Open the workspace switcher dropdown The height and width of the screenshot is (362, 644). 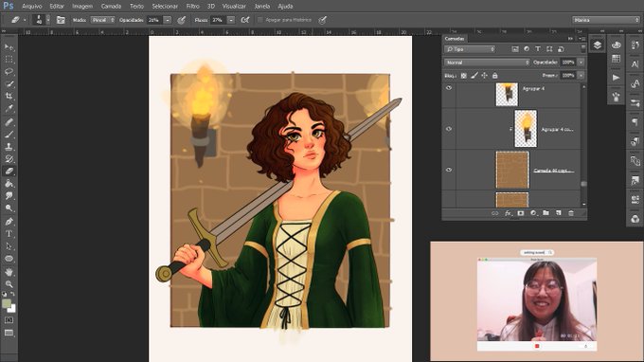click(606, 20)
